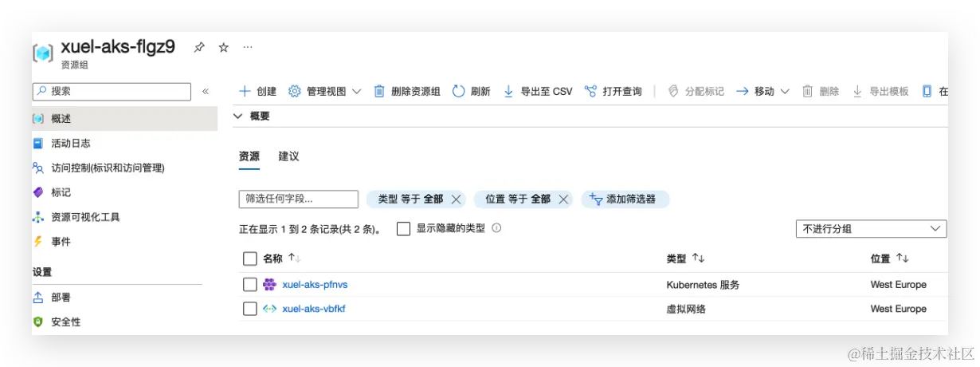Export the list via 导出至 CSV
Image resolution: width=980 pixels, height=367 pixels.
click(538, 92)
